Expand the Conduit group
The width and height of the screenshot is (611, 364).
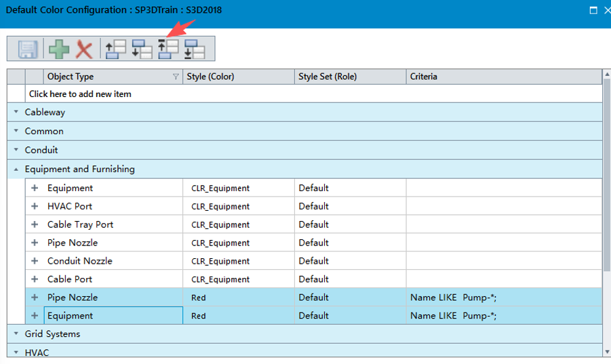pos(16,150)
